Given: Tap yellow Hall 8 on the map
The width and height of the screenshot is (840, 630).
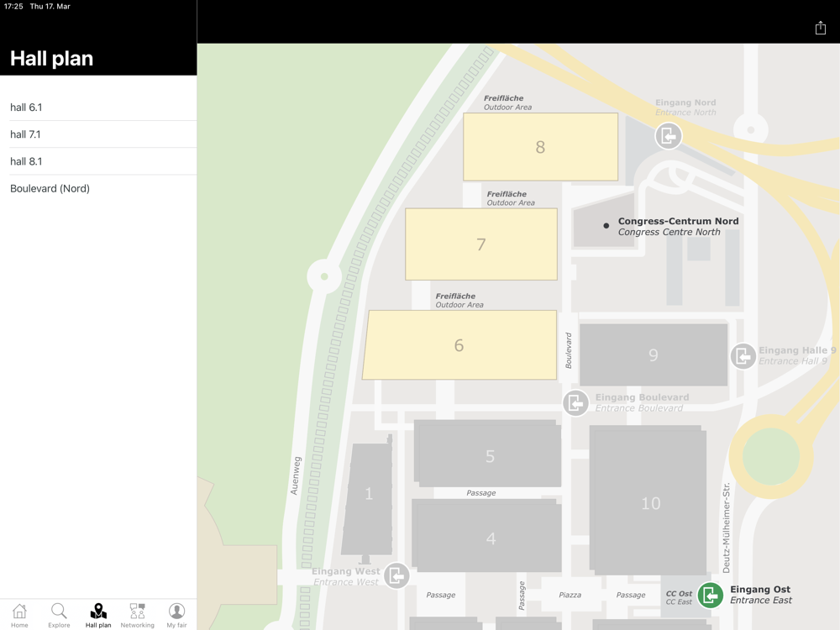Looking at the screenshot, I should pos(540,147).
